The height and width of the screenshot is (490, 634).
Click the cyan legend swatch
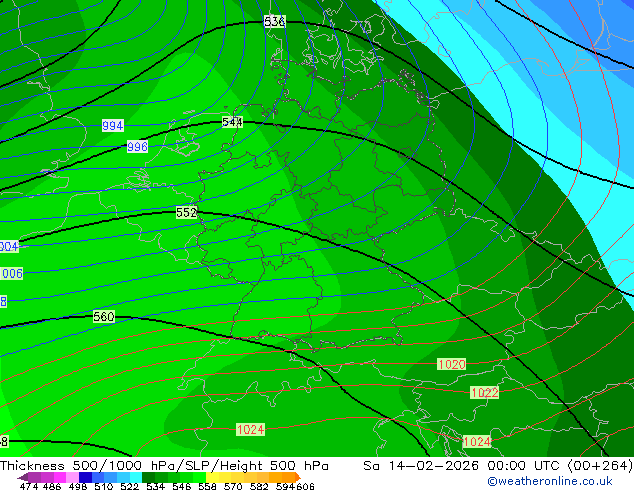tap(135, 477)
